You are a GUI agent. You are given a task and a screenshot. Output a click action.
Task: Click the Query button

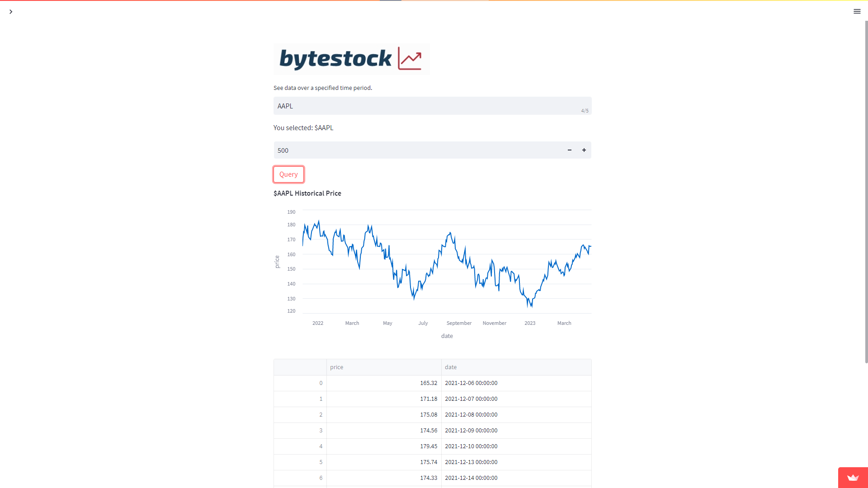pos(288,174)
